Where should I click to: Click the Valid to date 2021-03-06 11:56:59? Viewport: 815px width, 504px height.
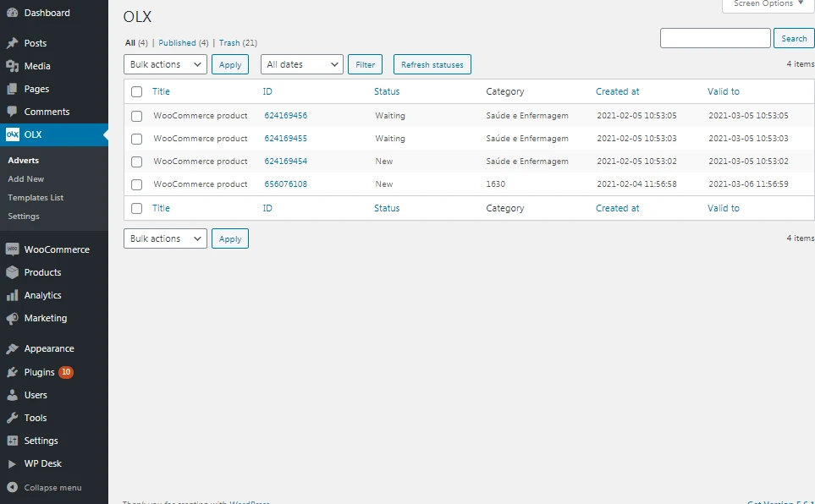pyautogui.click(x=748, y=184)
